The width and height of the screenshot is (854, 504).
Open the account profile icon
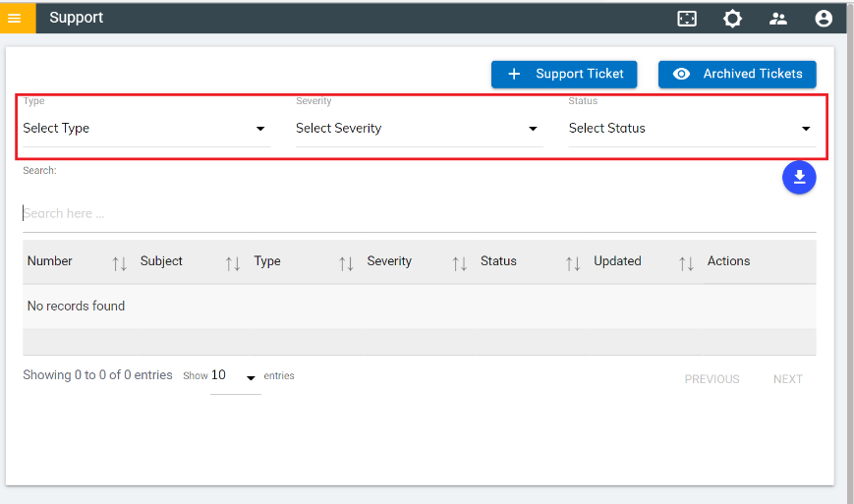click(824, 18)
